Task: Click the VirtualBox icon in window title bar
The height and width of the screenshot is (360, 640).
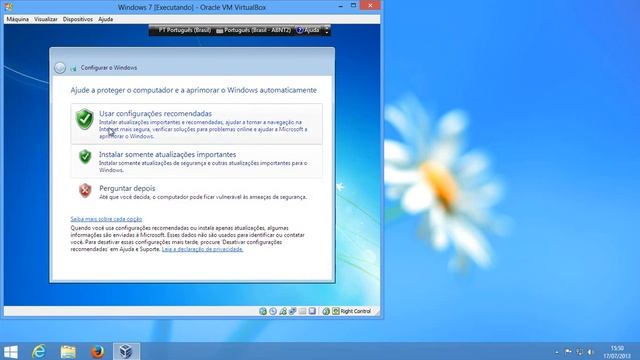Action: tap(9, 7)
